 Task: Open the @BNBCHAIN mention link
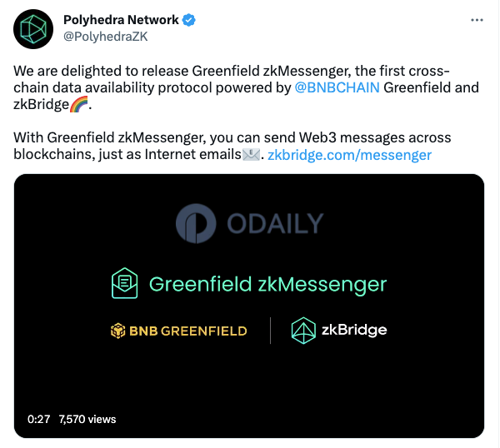point(337,87)
